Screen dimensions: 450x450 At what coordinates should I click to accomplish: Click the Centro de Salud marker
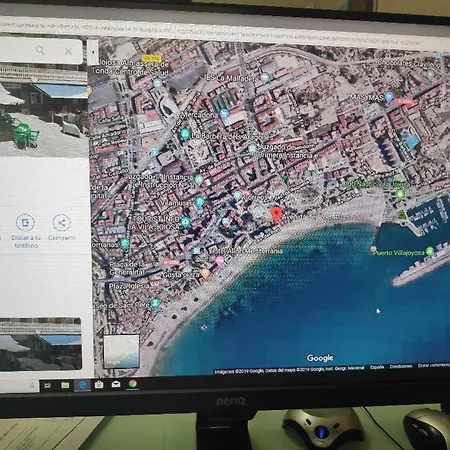pos(157,83)
